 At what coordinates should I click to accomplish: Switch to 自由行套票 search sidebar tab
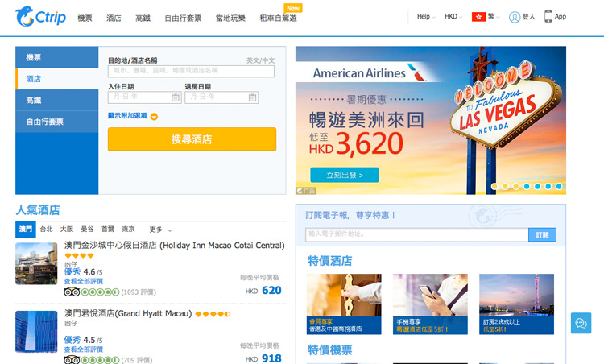pos(57,122)
